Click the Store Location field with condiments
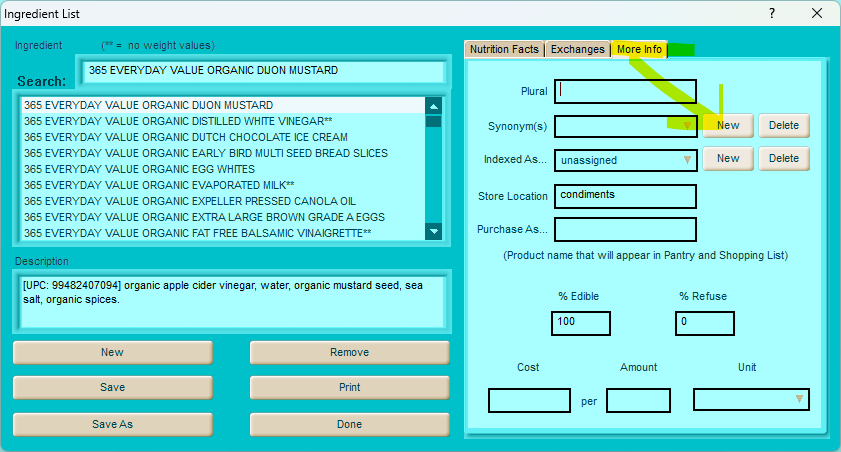Viewport: 841px width, 452px height. click(x=625, y=196)
